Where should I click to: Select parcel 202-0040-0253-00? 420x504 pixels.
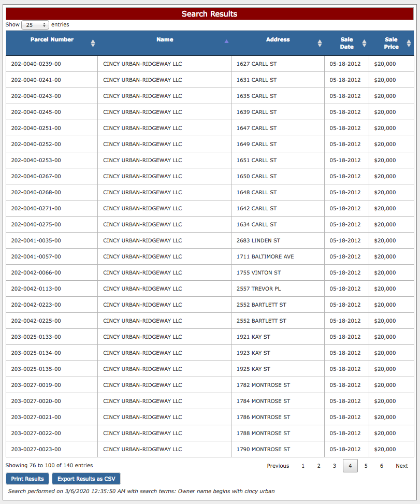36,161
